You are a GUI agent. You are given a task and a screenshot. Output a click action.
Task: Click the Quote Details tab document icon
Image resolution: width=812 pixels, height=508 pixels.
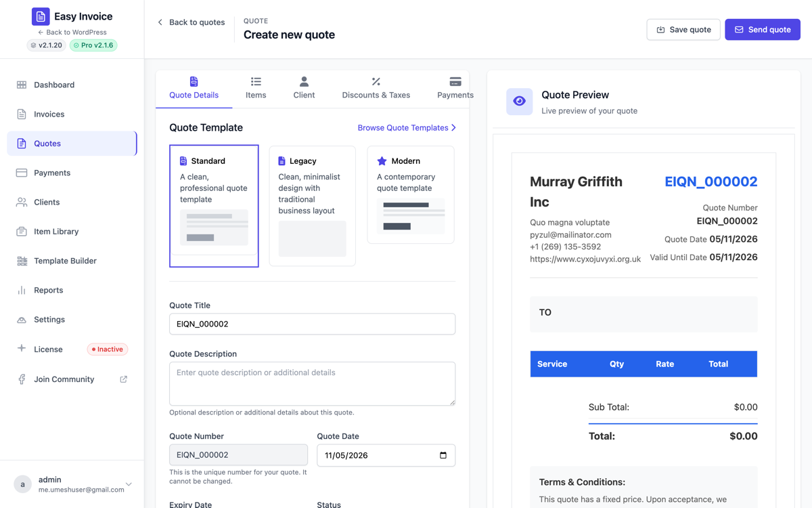pyautogui.click(x=194, y=81)
